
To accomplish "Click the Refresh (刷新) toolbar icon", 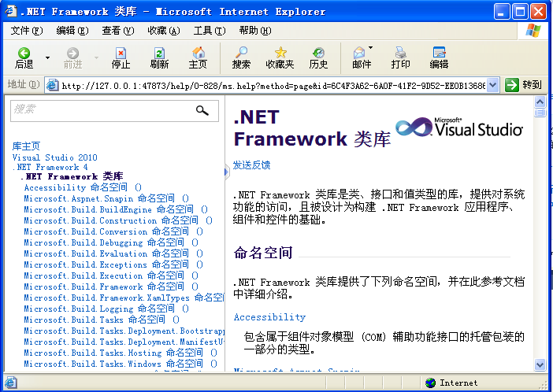I will (x=159, y=54).
